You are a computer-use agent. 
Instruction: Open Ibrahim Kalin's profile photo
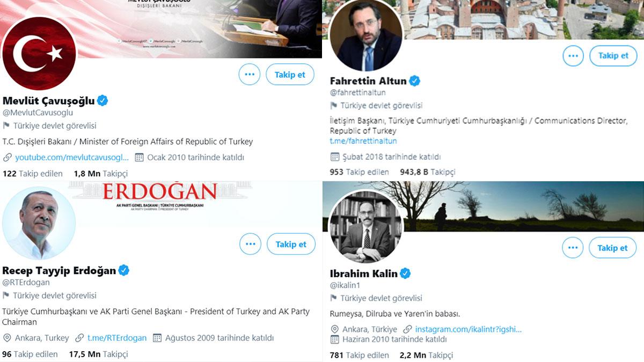(x=365, y=227)
